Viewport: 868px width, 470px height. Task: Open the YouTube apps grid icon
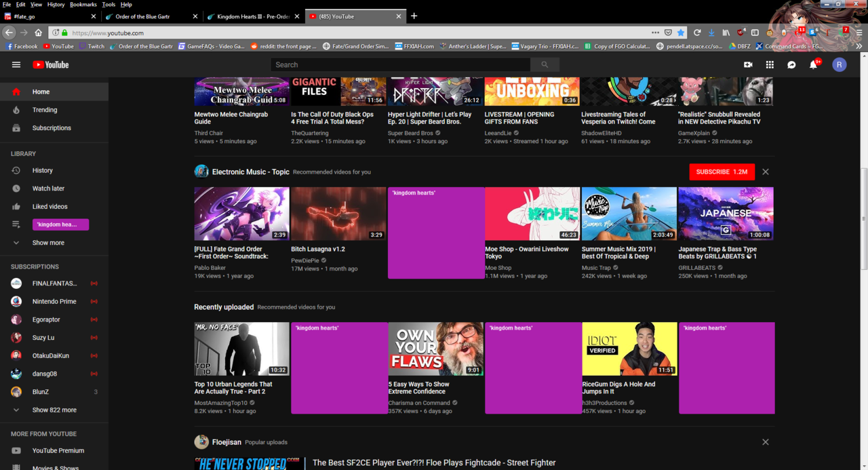pyautogui.click(x=770, y=65)
